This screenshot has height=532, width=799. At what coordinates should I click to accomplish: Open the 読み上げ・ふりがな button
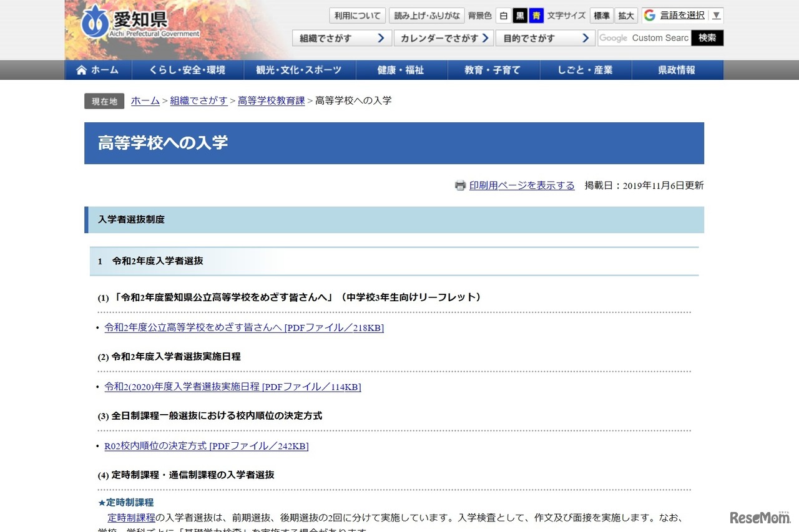pos(426,16)
